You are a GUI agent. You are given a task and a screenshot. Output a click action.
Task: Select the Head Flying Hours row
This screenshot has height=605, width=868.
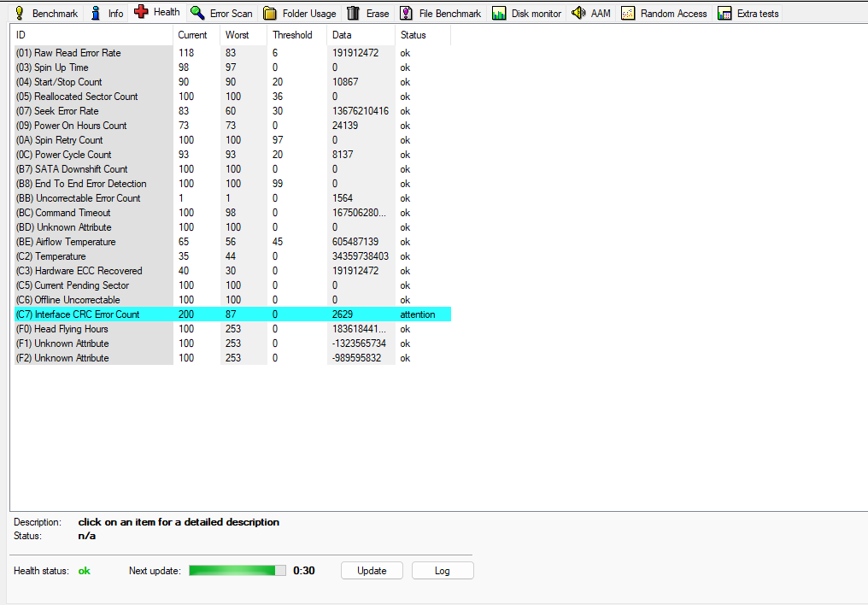(x=232, y=329)
